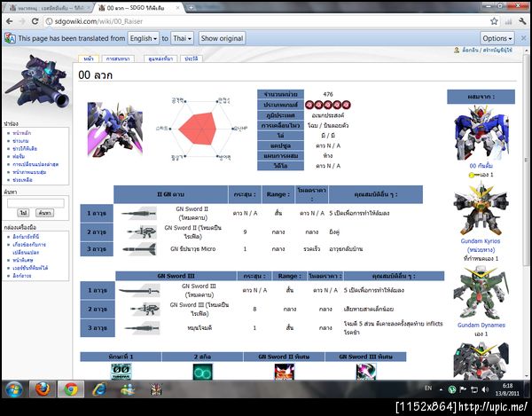Click the wiki search input field
This screenshot has height=416, width=532.
click(x=35, y=203)
